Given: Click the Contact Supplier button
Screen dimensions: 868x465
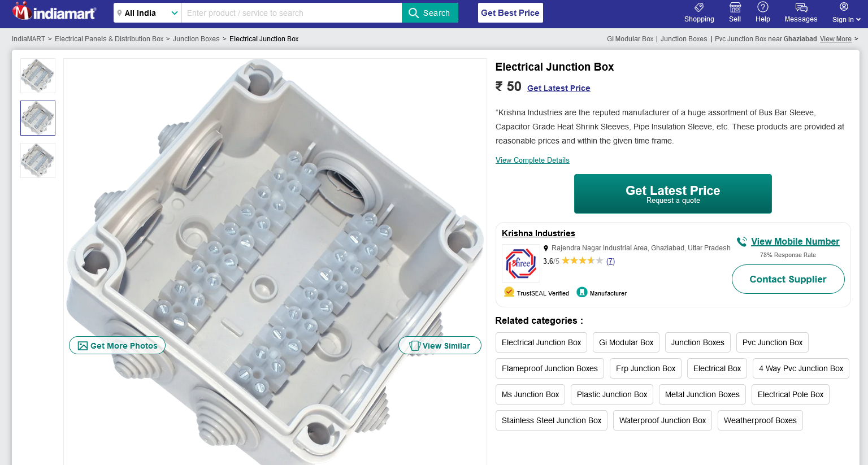Looking at the screenshot, I should click(x=788, y=279).
